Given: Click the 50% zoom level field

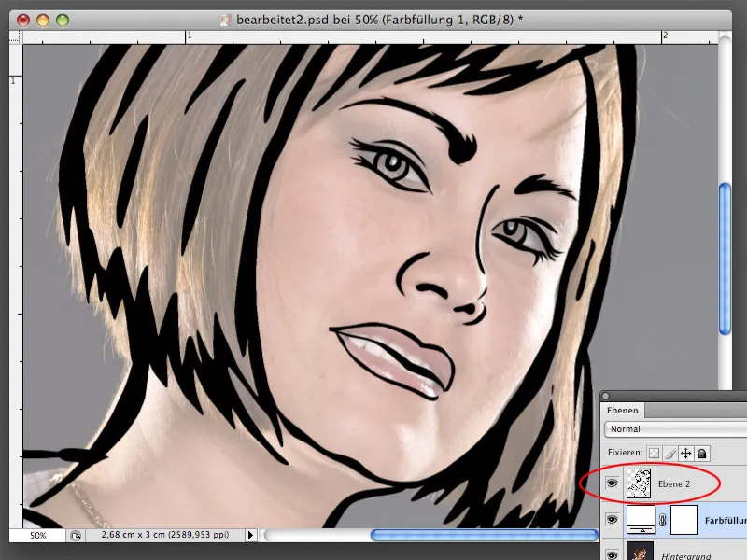Looking at the screenshot, I should click(x=37, y=535).
